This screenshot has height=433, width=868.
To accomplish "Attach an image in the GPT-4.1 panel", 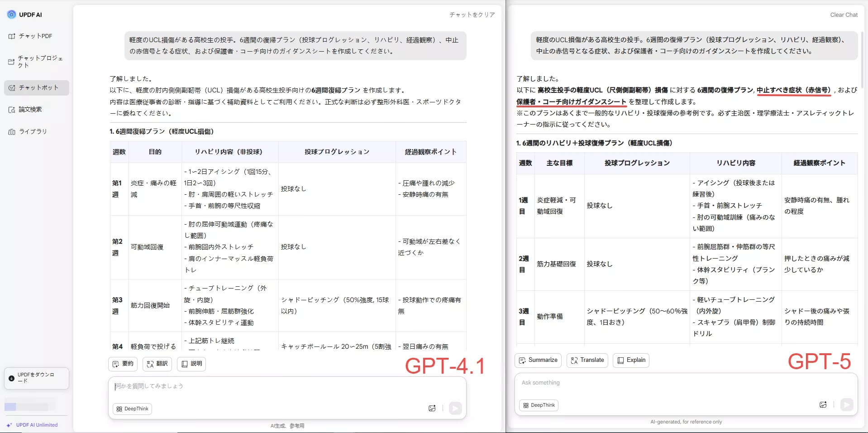I will [x=432, y=408].
